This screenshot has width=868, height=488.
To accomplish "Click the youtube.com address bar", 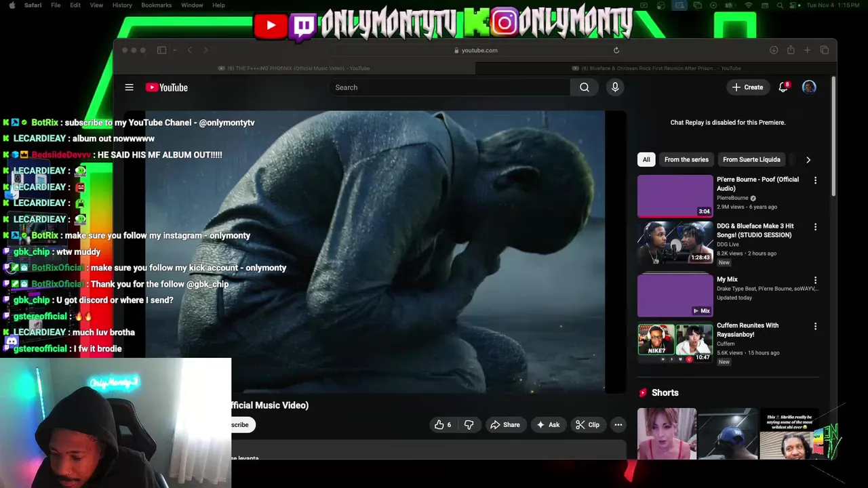I will pyautogui.click(x=476, y=50).
